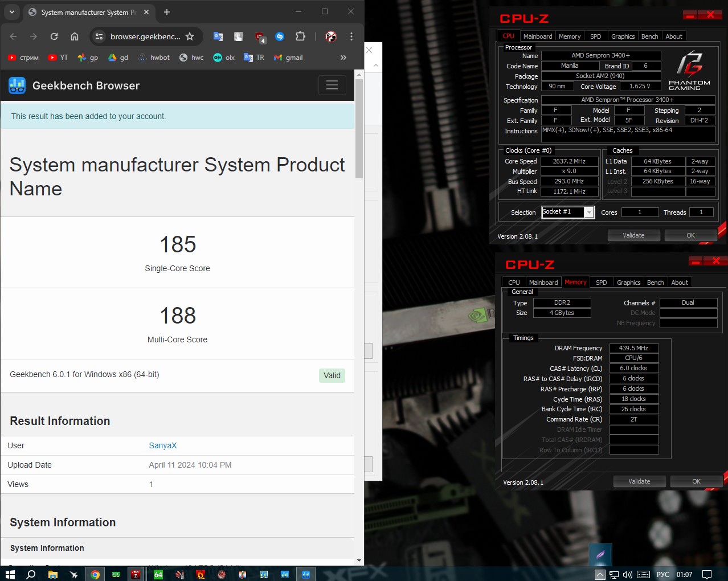This screenshot has width=728, height=581.
Task: Open About tab in top CPU-Z window
Action: [x=674, y=36]
